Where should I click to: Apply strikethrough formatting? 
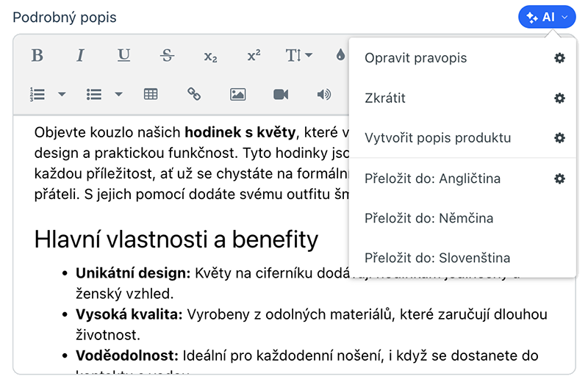tap(167, 56)
